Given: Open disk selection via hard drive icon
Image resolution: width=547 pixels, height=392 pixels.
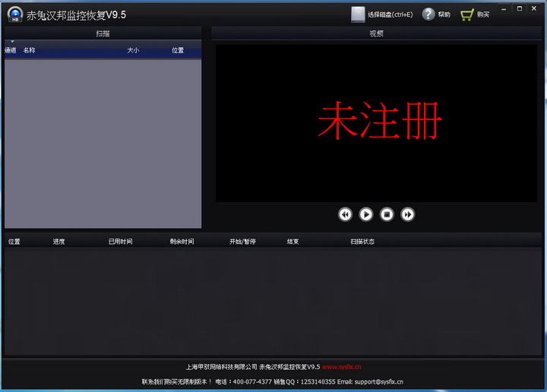Looking at the screenshot, I should point(358,14).
